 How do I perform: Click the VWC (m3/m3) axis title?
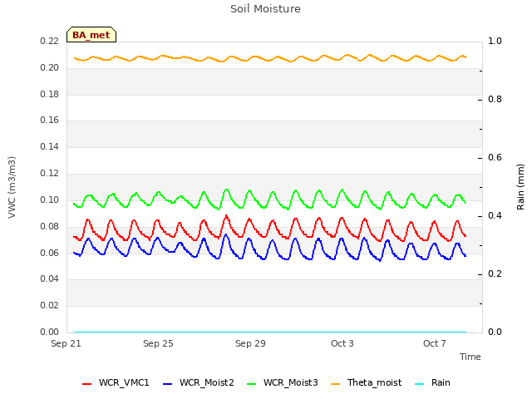12,187
